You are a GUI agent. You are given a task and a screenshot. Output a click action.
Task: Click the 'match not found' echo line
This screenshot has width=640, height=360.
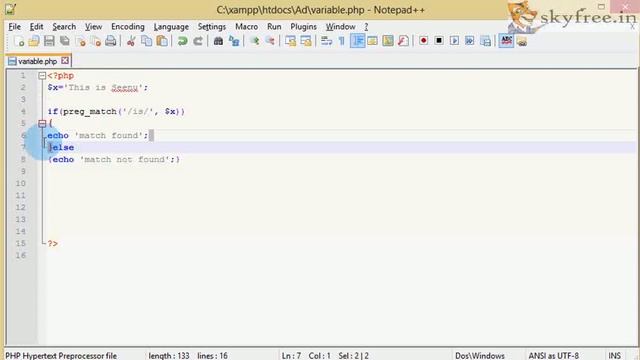click(x=114, y=159)
